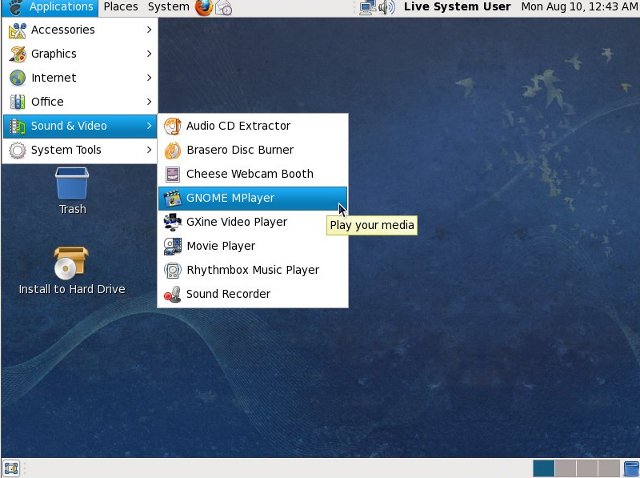640x478 pixels.
Task: Click the Office category icon
Action: tap(18, 102)
